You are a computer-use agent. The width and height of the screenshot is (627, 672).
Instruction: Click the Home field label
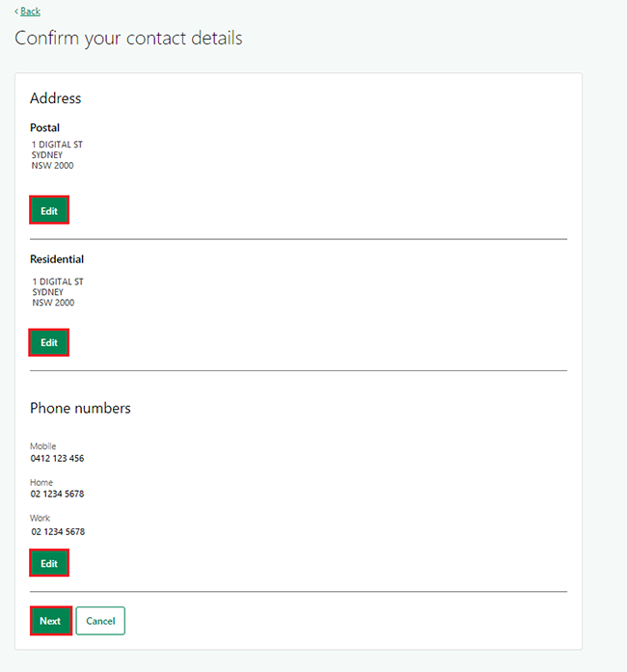pyautogui.click(x=41, y=482)
